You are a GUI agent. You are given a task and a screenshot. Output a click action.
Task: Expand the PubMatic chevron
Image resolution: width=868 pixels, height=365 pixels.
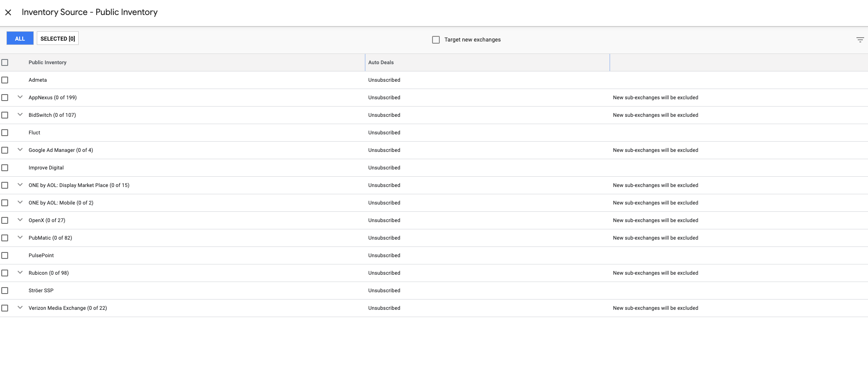click(20, 237)
